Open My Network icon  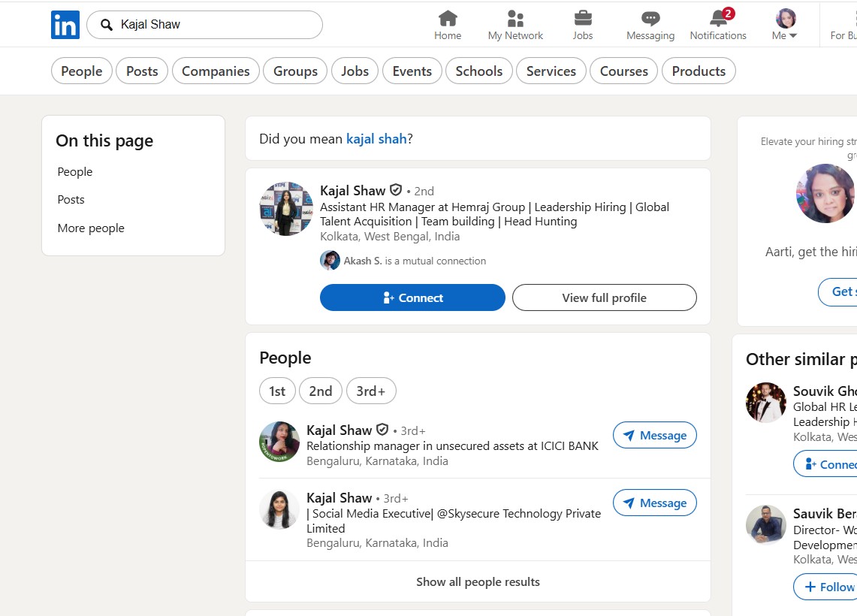coord(515,19)
